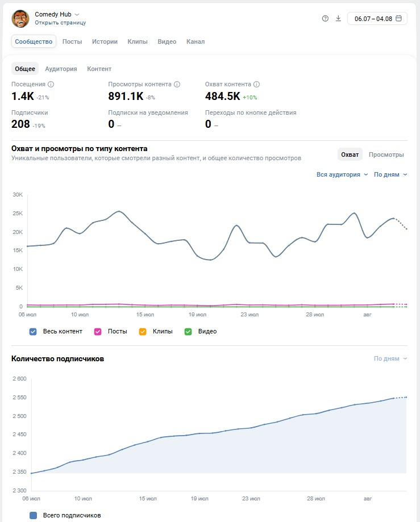The width and height of the screenshot is (420, 522).
Task: Uncheck the Весь контент checkbox
Action: click(x=32, y=332)
